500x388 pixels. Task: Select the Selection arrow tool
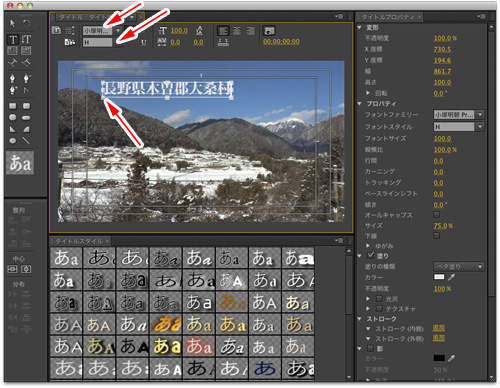tap(13, 23)
